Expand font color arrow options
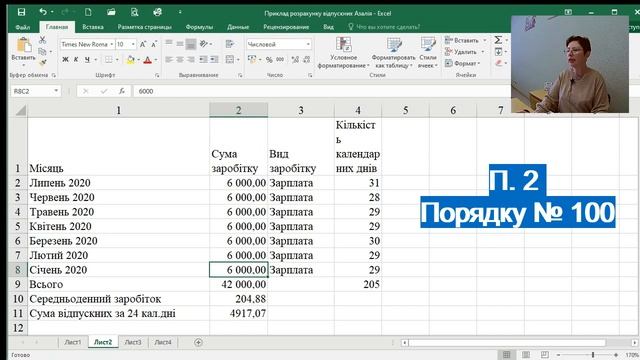 (x=156, y=60)
